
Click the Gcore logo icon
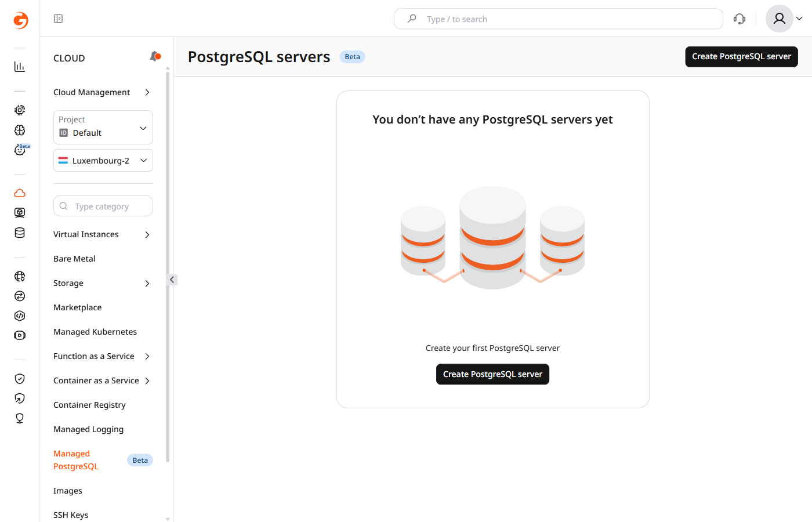tap(20, 20)
